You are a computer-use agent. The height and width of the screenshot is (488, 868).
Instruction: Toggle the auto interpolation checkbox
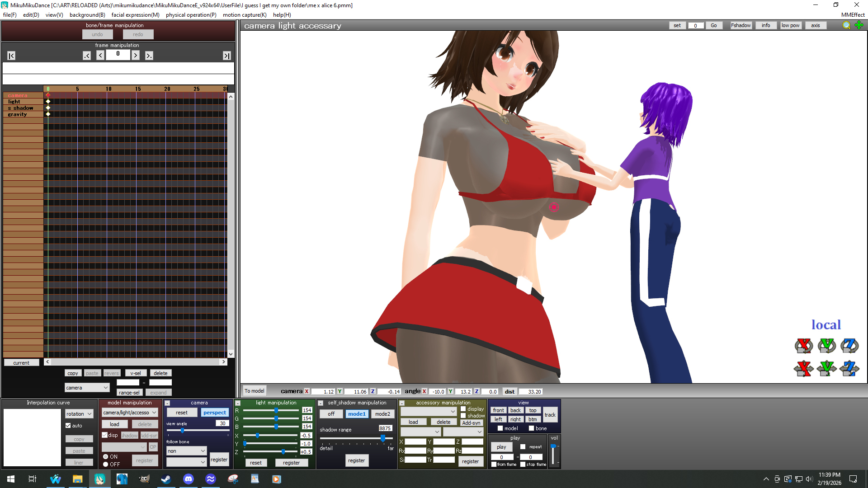tap(68, 426)
